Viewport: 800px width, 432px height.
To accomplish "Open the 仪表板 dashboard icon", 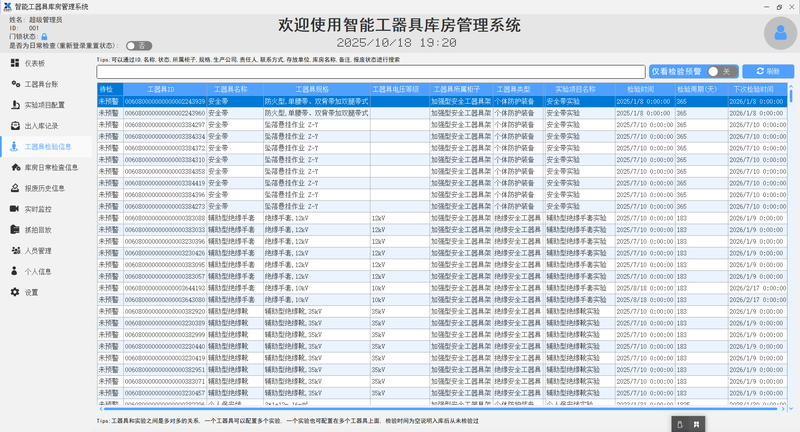I will (x=15, y=63).
